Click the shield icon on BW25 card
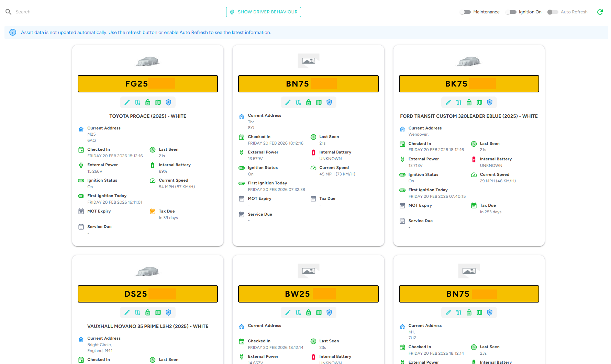 (329, 312)
